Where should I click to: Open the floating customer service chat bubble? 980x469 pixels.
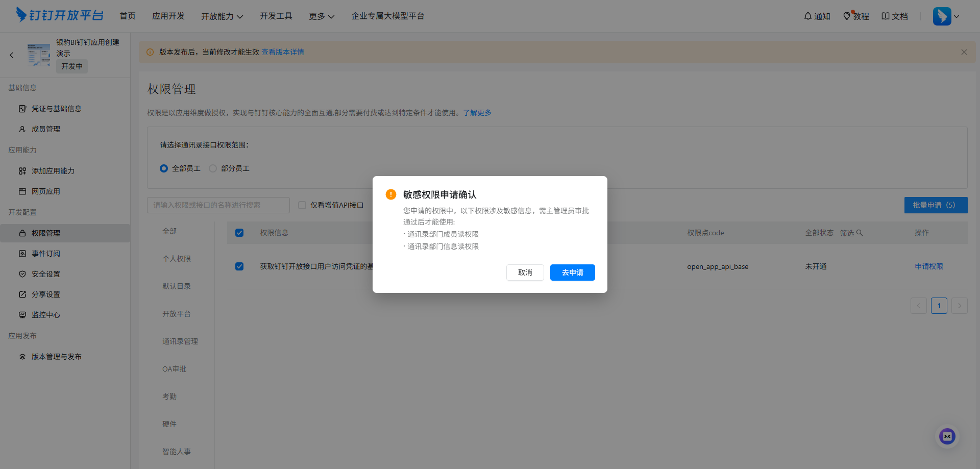[947, 436]
